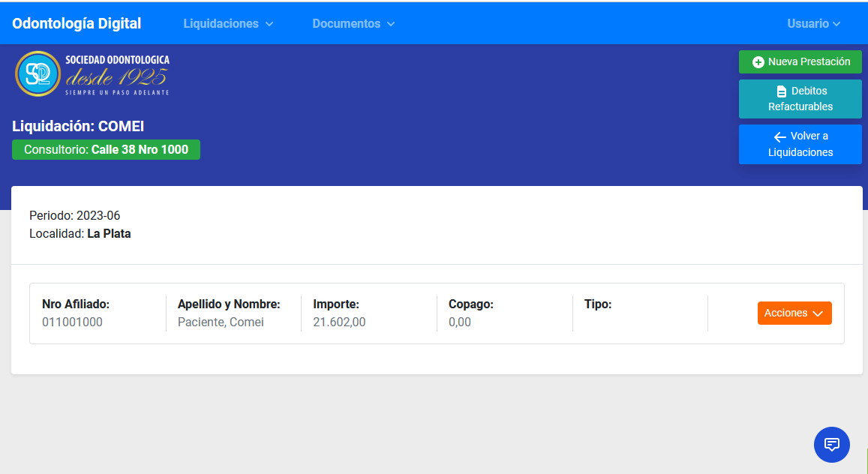Select the affiliate number 011001000
Image resolution: width=868 pixels, height=474 pixels.
72,322
